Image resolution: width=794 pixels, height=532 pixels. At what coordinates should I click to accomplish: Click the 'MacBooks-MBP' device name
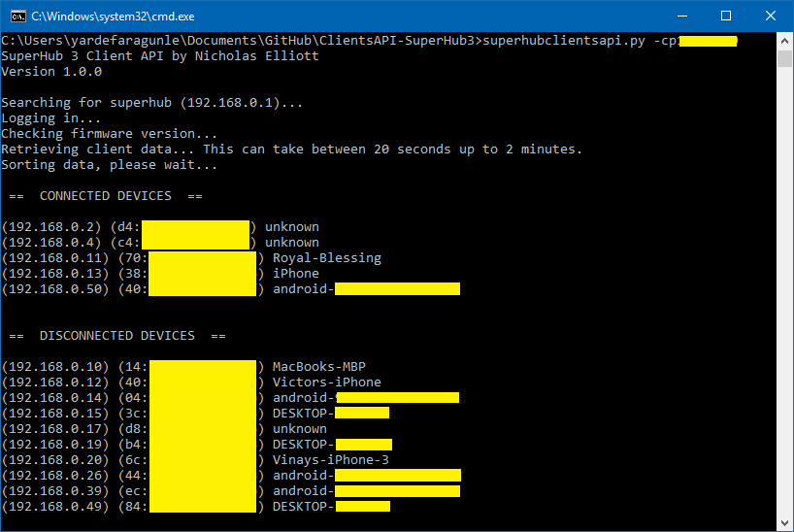(x=319, y=367)
